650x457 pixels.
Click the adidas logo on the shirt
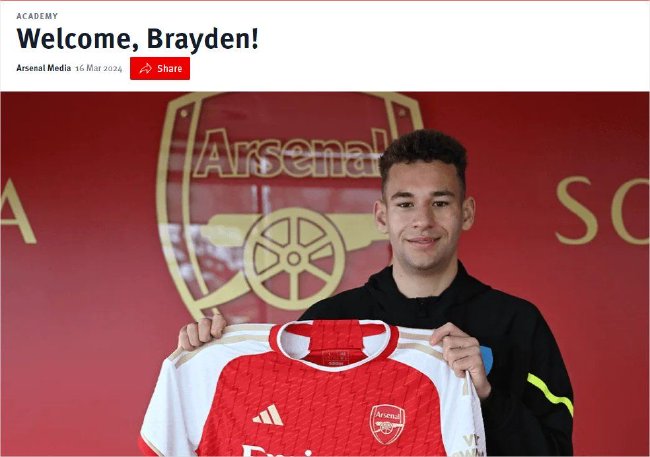pyautogui.click(x=268, y=415)
